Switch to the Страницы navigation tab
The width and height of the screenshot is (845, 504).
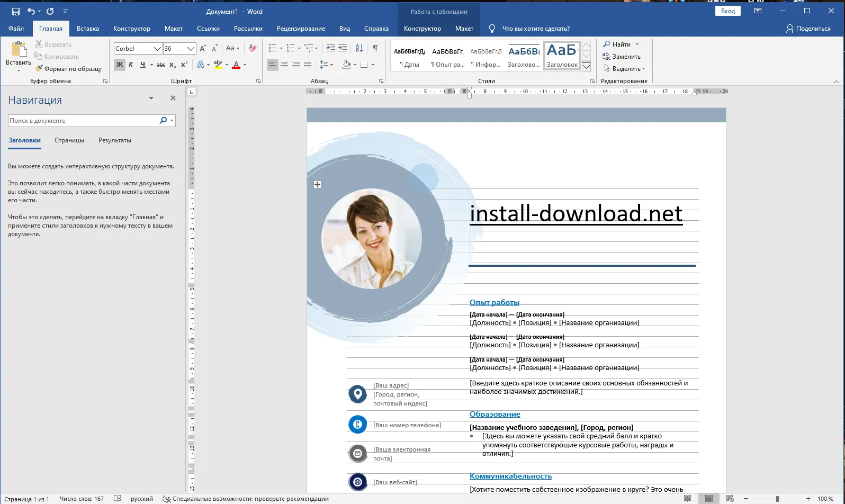pos(69,140)
